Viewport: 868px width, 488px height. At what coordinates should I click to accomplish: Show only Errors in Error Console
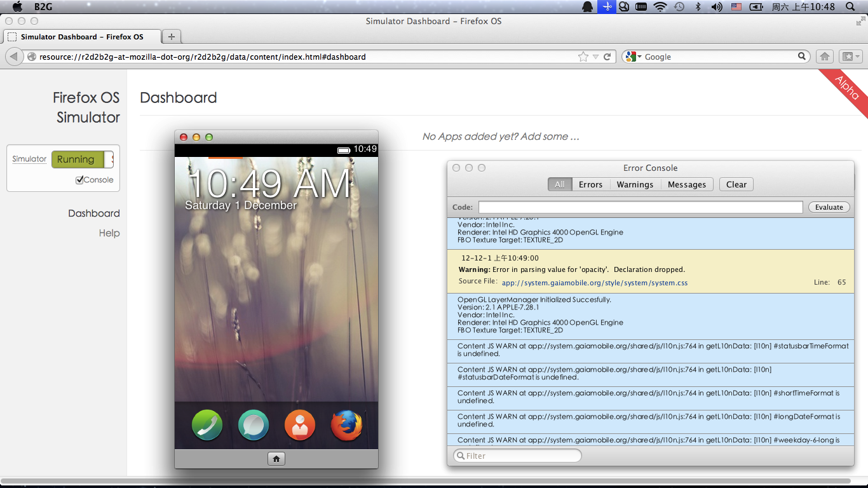pyautogui.click(x=590, y=184)
